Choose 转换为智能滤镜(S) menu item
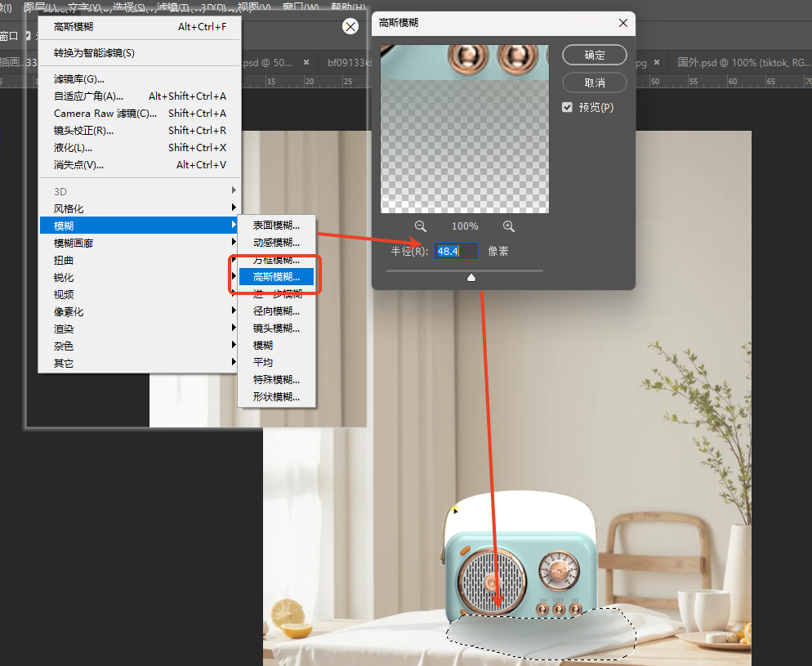This screenshot has width=812, height=666. coord(94,52)
